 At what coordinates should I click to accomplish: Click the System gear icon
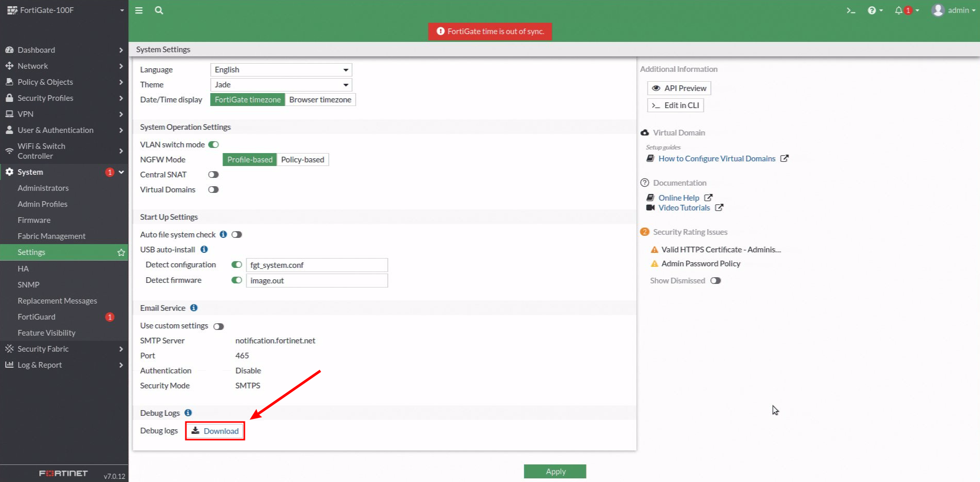pos(9,172)
